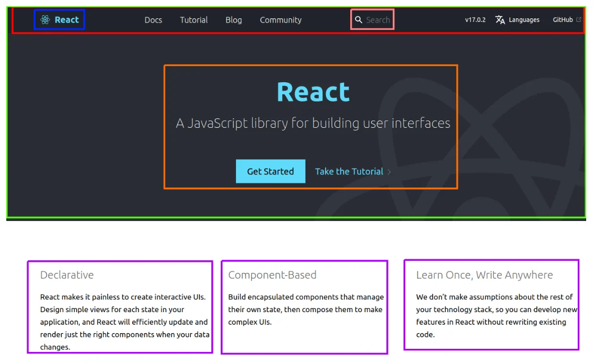Click the Get Started button
The height and width of the screenshot is (364, 593).
pos(271,171)
